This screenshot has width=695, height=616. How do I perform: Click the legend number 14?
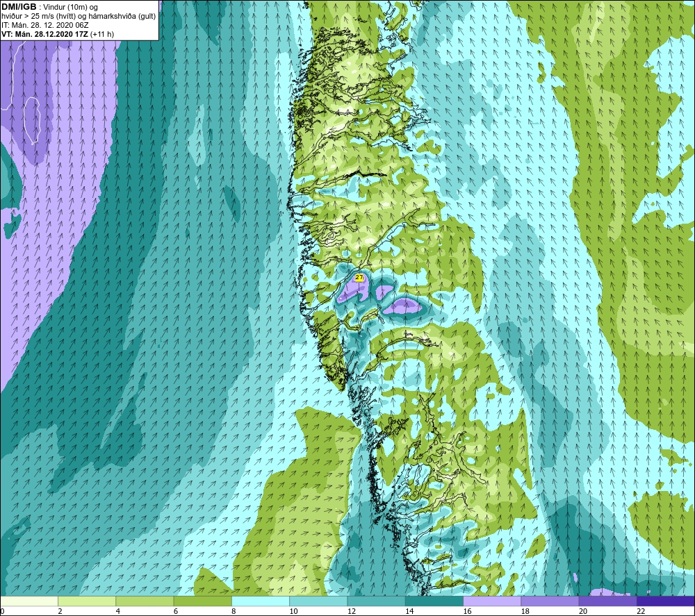coord(409,611)
